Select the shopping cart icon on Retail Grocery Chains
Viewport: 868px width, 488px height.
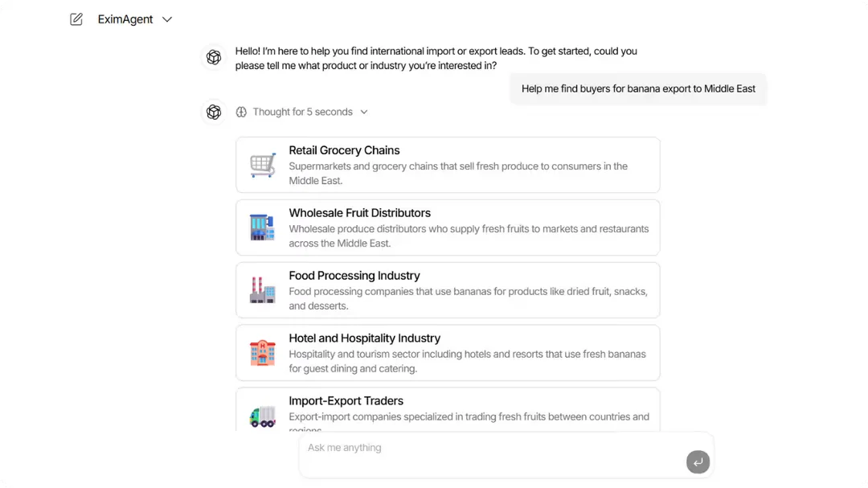[x=262, y=163]
